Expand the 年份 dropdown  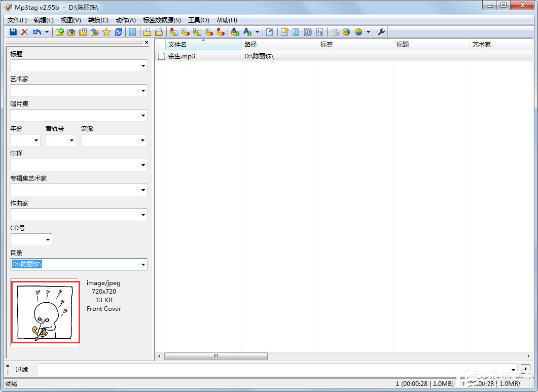(x=36, y=140)
